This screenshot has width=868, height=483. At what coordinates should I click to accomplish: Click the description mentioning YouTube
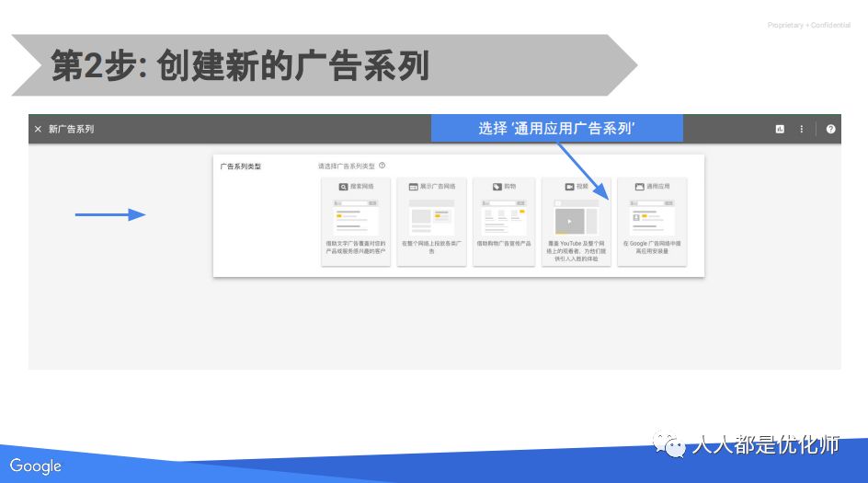click(576, 251)
